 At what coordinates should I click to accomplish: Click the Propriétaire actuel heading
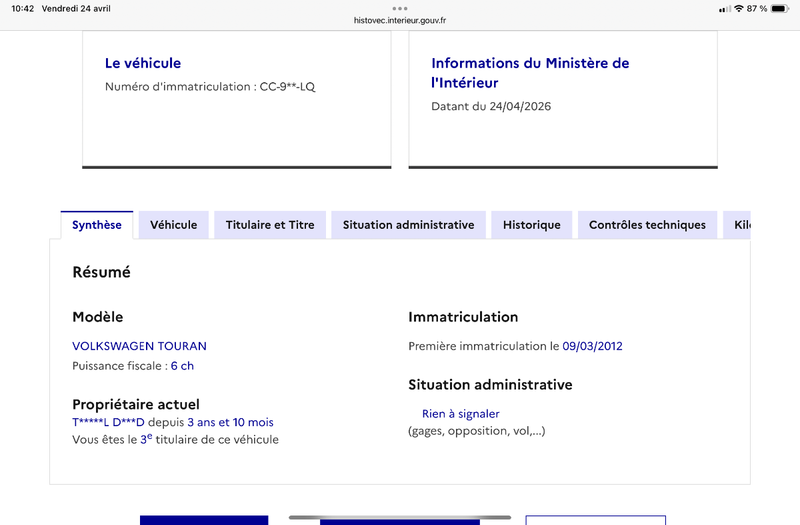click(x=136, y=405)
